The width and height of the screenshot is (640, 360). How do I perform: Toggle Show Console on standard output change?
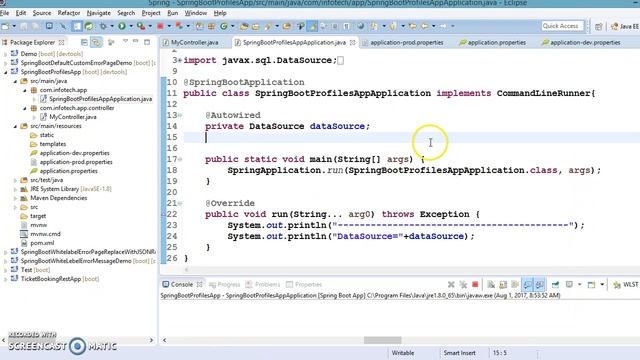coord(527,284)
